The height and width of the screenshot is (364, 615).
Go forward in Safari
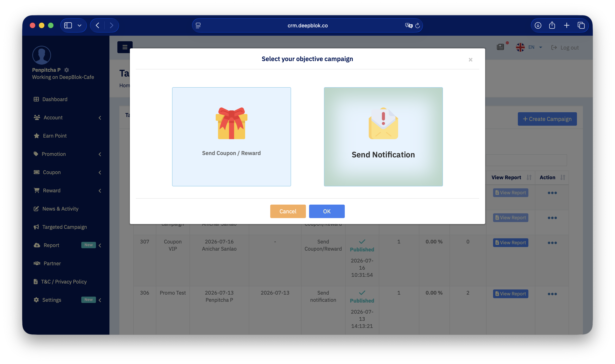pyautogui.click(x=112, y=25)
